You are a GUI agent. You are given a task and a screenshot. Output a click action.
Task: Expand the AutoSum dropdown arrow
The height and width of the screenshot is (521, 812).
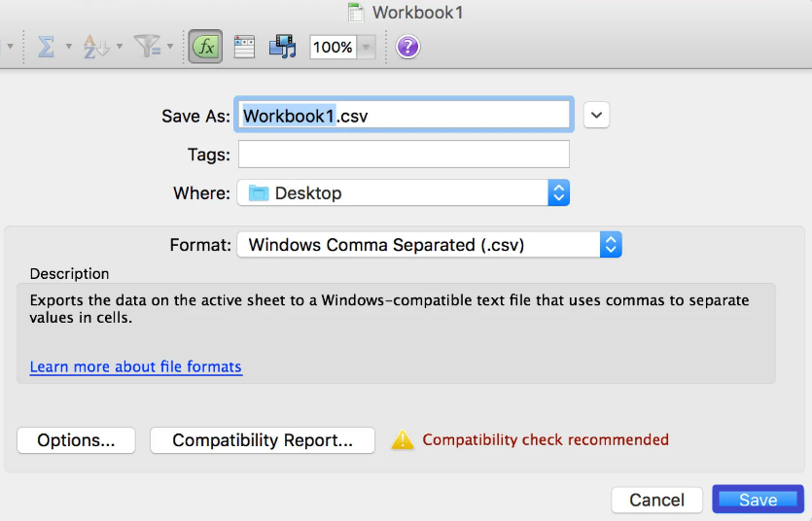68,47
